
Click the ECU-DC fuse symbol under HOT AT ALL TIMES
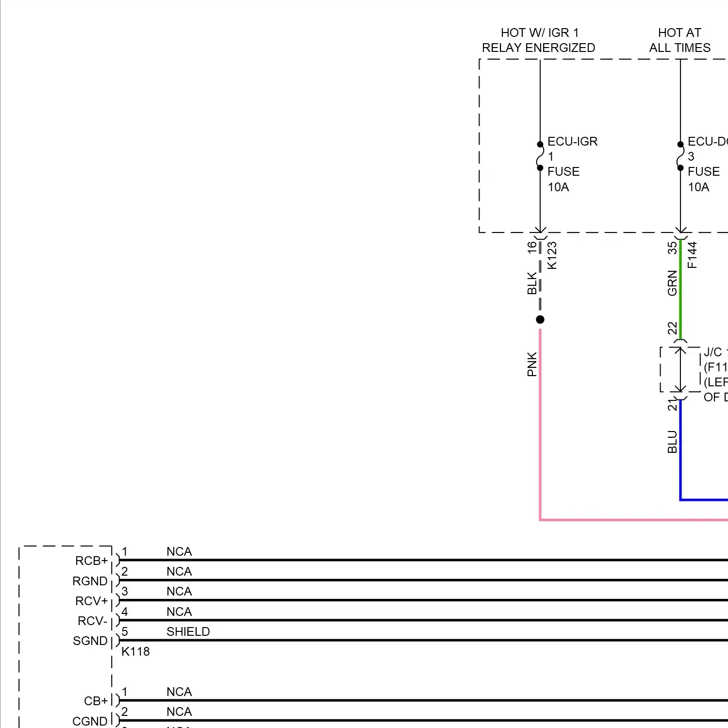[680, 156]
